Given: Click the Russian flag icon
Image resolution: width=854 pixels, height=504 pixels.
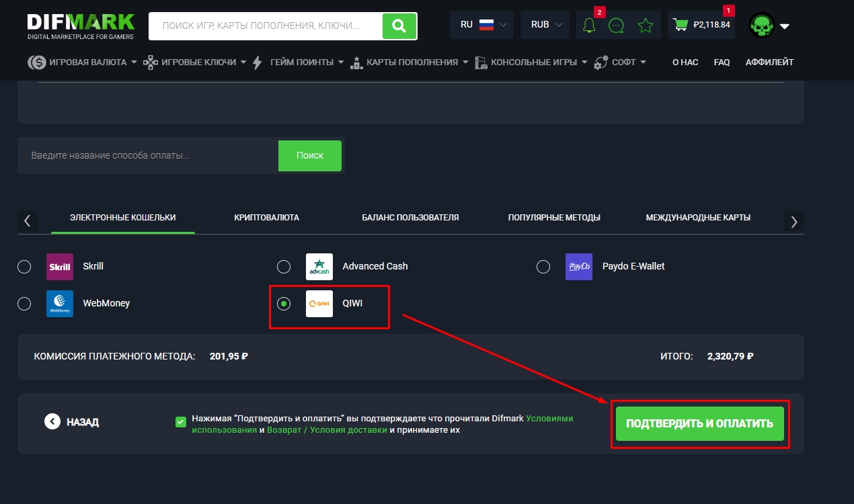Looking at the screenshot, I should coord(486,25).
